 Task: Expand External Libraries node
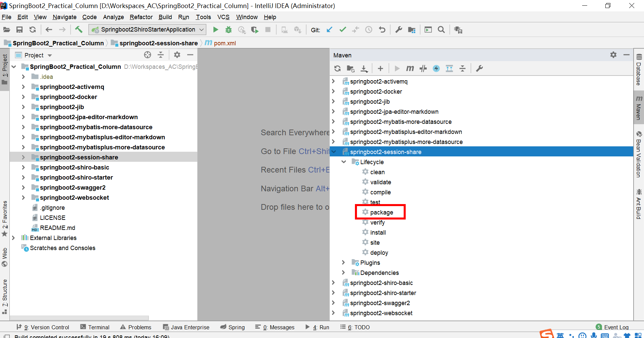click(13, 238)
